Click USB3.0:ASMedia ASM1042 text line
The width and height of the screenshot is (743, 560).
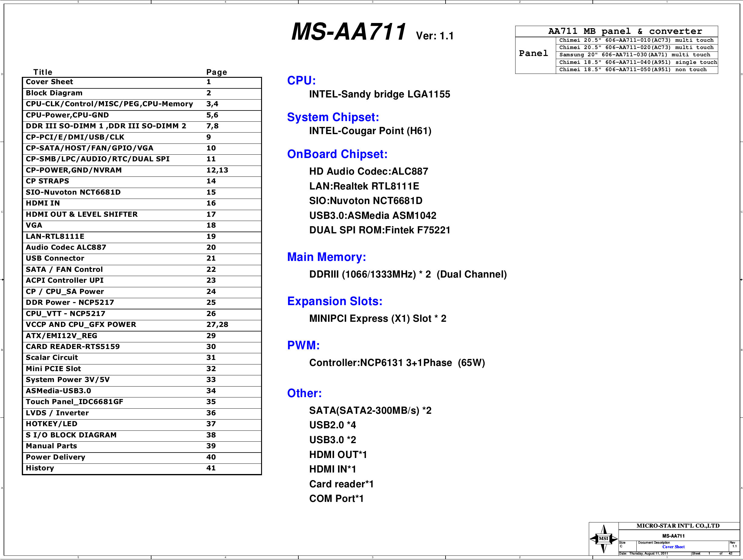(x=373, y=216)
